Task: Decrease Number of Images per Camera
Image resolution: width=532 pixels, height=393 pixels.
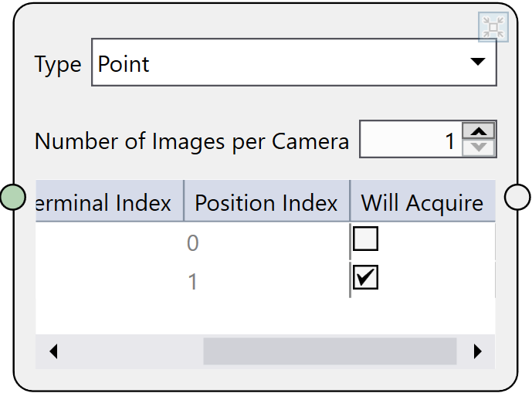Action: [x=480, y=147]
